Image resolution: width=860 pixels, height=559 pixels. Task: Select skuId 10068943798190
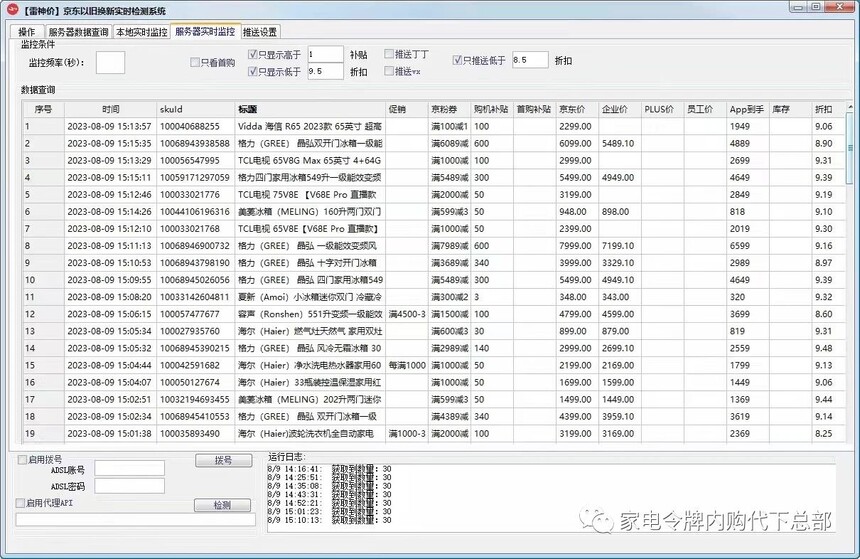point(195,262)
